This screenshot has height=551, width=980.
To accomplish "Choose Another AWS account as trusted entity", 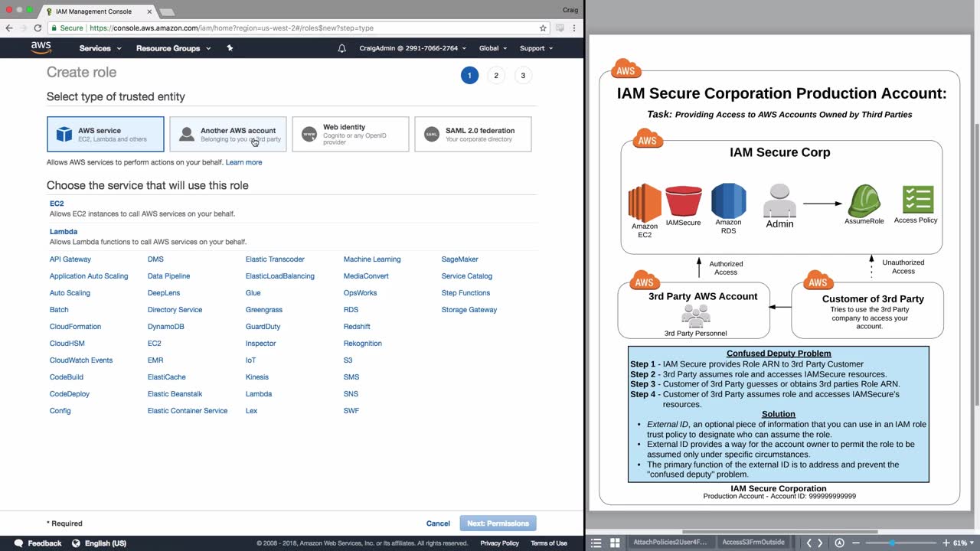I will point(228,135).
